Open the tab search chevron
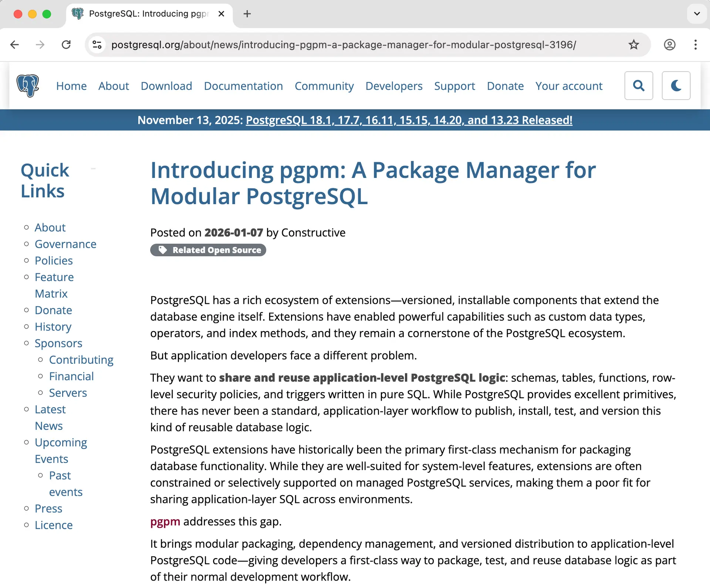Image resolution: width=710 pixels, height=588 pixels. (697, 14)
